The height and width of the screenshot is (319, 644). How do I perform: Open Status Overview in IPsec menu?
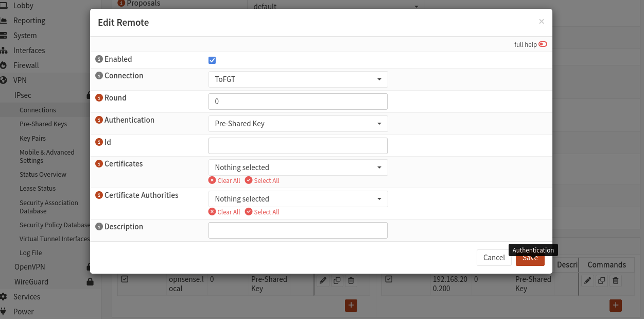43,175
